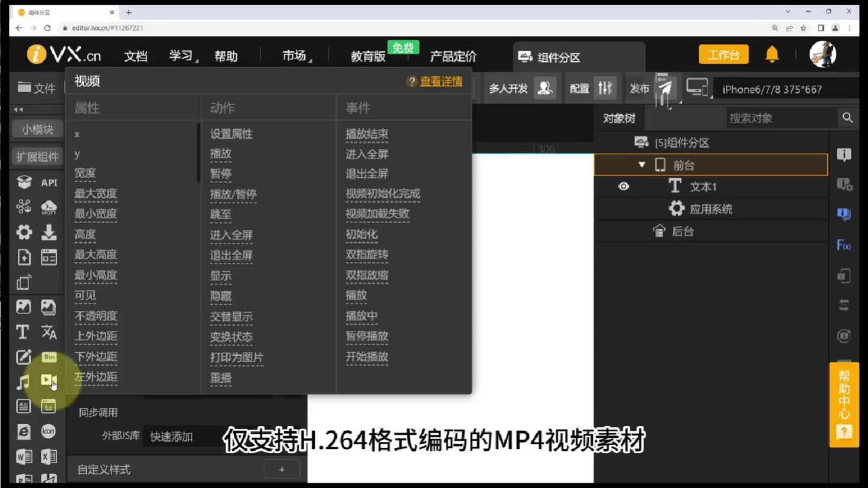The width and height of the screenshot is (868, 488).
Task: Collapse the 前台 tree node
Action: (x=641, y=165)
